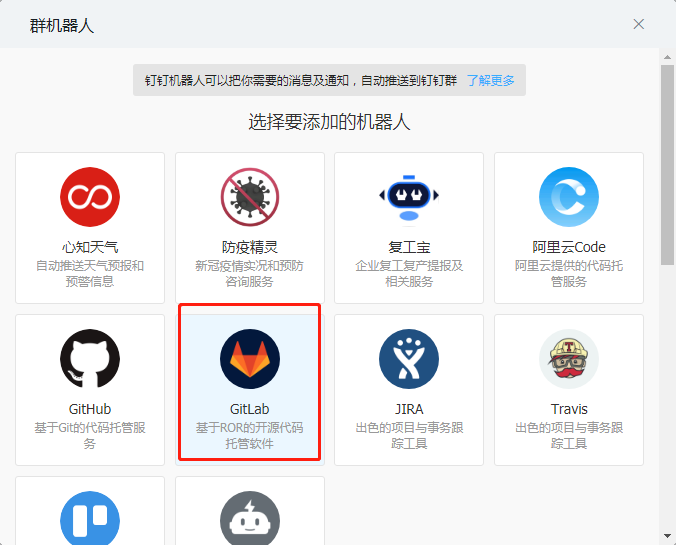The height and width of the screenshot is (545, 676).
Task: Open the 了解更多 link
Action: click(491, 80)
